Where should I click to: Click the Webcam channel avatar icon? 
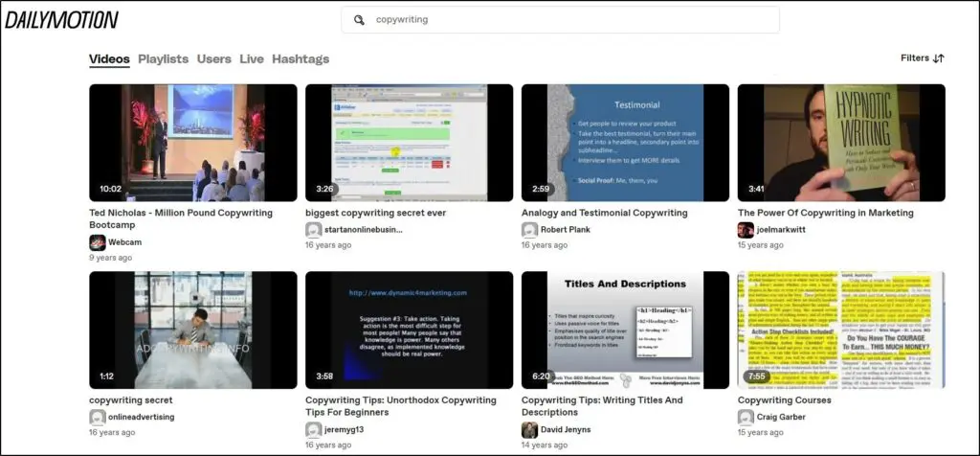98,242
